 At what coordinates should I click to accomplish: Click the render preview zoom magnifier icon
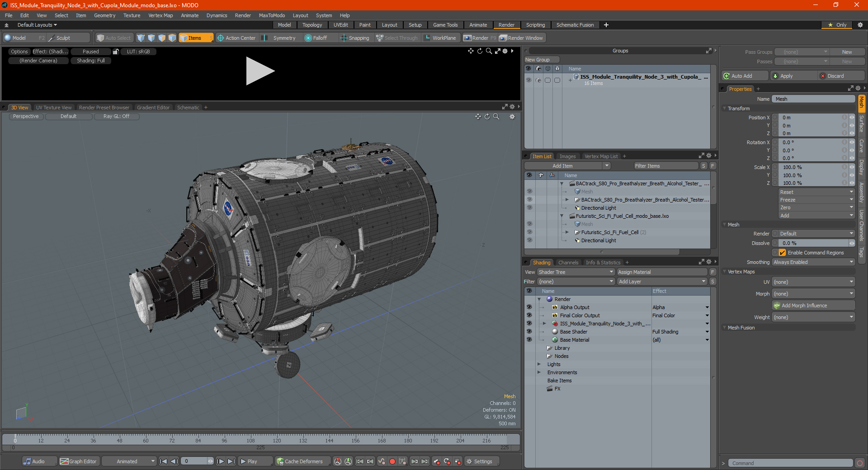[x=489, y=51]
